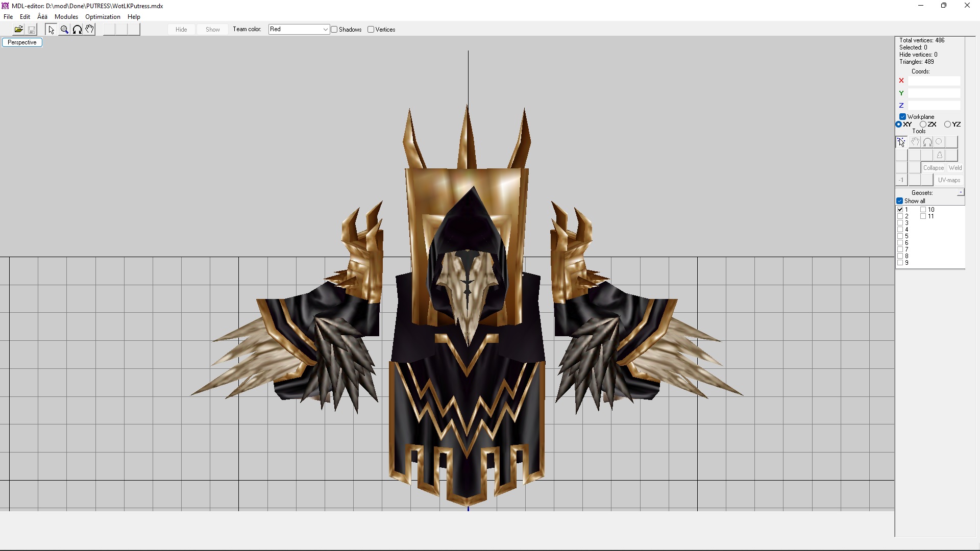The height and width of the screenshot is (551, 980).
Task: Uncheck the Workplane checkbox
Action: pos(902,117)
